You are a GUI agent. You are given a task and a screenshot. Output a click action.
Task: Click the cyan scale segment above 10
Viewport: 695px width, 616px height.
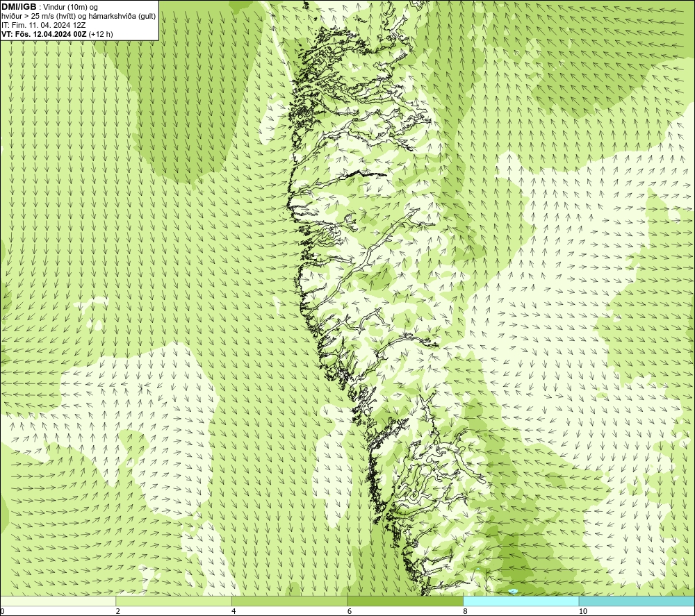[x=637, y=601]
